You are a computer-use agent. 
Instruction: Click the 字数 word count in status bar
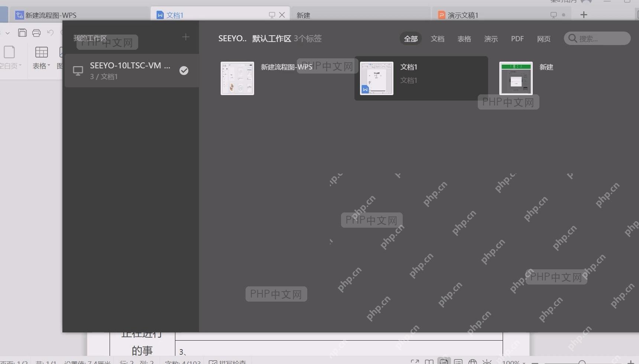[x=182, y=363]
